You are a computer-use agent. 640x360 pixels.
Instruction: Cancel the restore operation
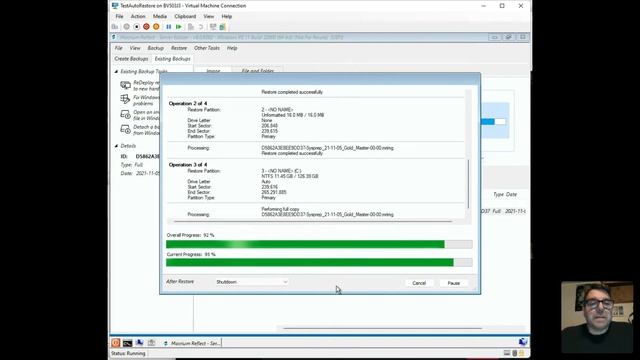[x=419, y=283]
